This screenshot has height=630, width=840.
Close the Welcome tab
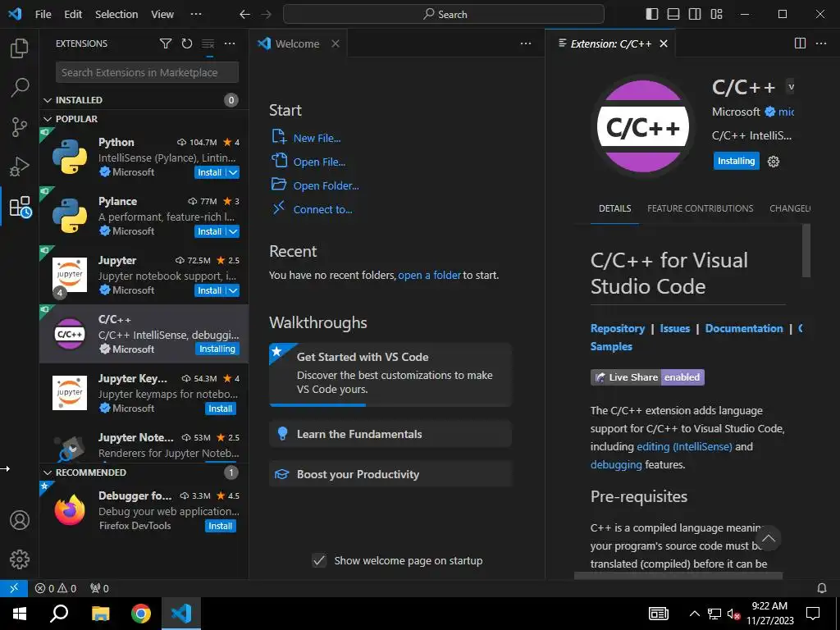336,43
